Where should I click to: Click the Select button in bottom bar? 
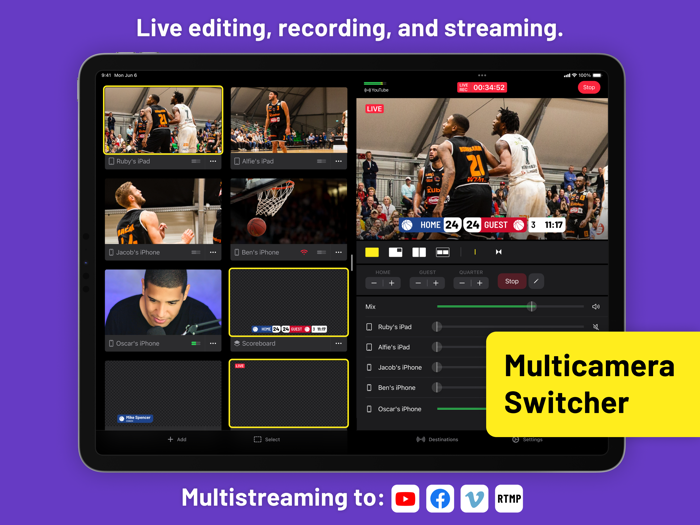(267, 439)
